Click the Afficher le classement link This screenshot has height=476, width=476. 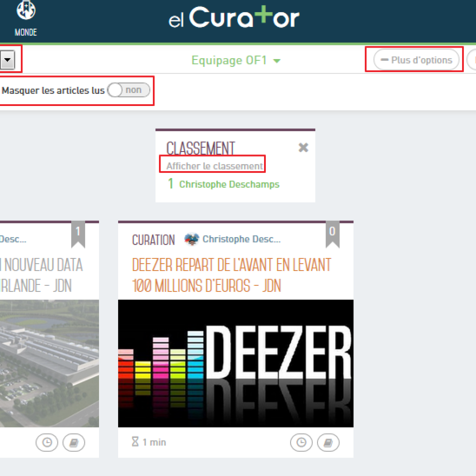pyautogui.click(x=215, y=166)
